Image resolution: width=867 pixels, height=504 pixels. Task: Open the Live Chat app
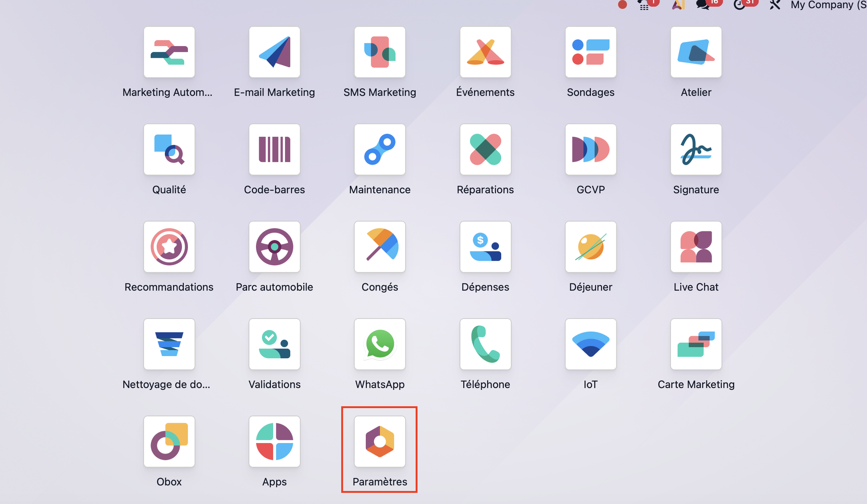click(x=696, y=247)
